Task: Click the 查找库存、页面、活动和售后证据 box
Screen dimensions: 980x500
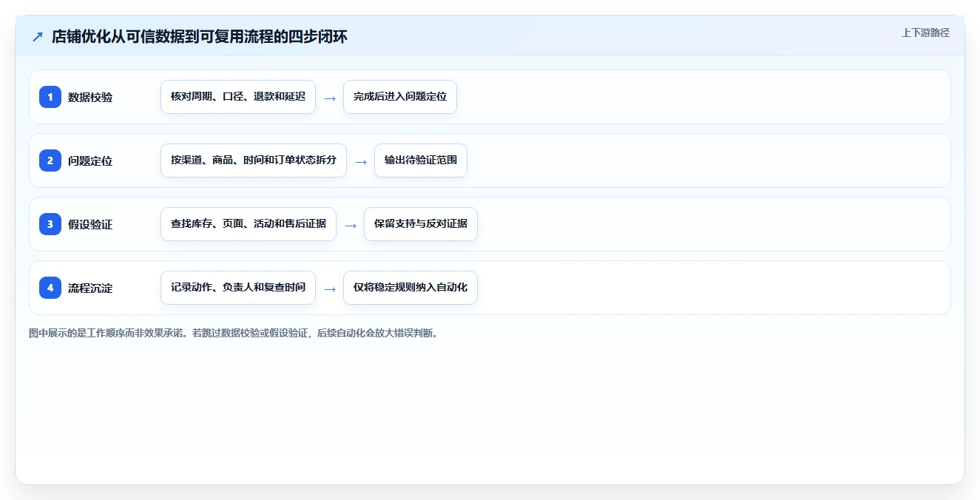Action: (249, 224)
